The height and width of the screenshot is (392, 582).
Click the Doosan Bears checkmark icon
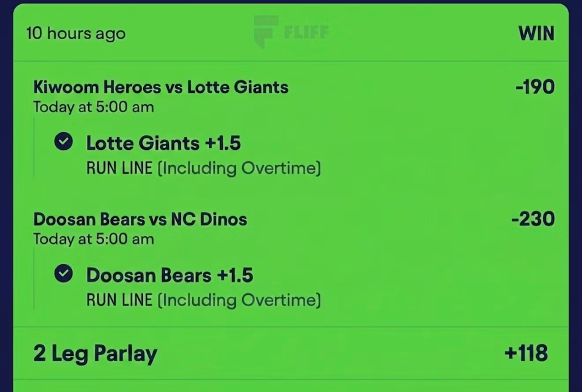tap(63, 274)
